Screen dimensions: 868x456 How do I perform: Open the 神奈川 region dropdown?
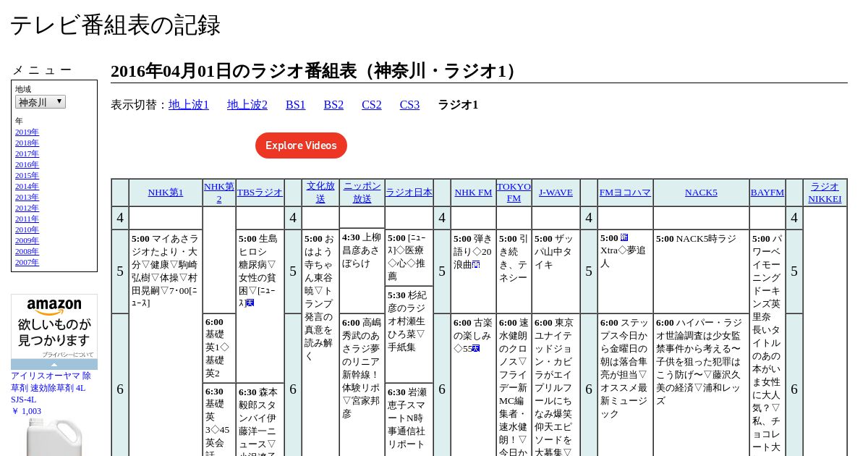41,102
